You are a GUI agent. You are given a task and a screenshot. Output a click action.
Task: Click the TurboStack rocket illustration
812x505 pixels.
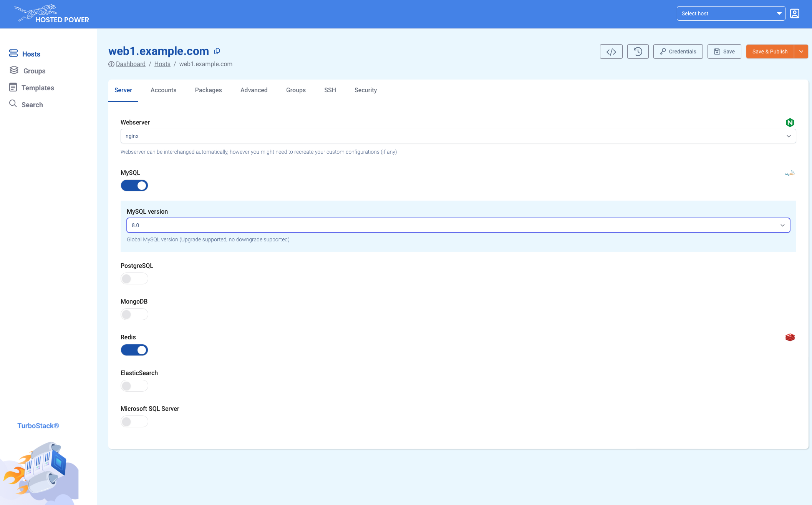39,473
